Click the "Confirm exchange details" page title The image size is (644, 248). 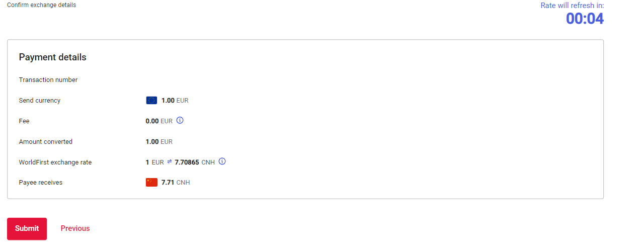point(41,5)
